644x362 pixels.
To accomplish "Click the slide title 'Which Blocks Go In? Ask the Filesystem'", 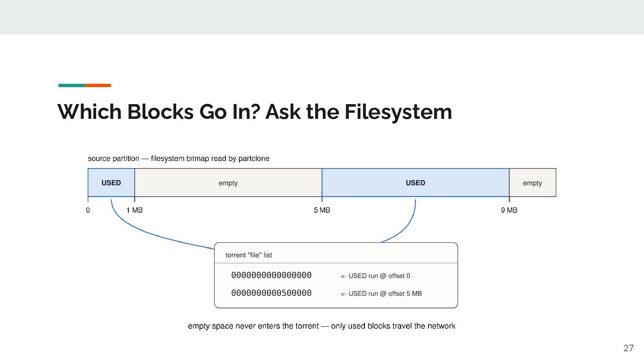I will tap(254, 112).
